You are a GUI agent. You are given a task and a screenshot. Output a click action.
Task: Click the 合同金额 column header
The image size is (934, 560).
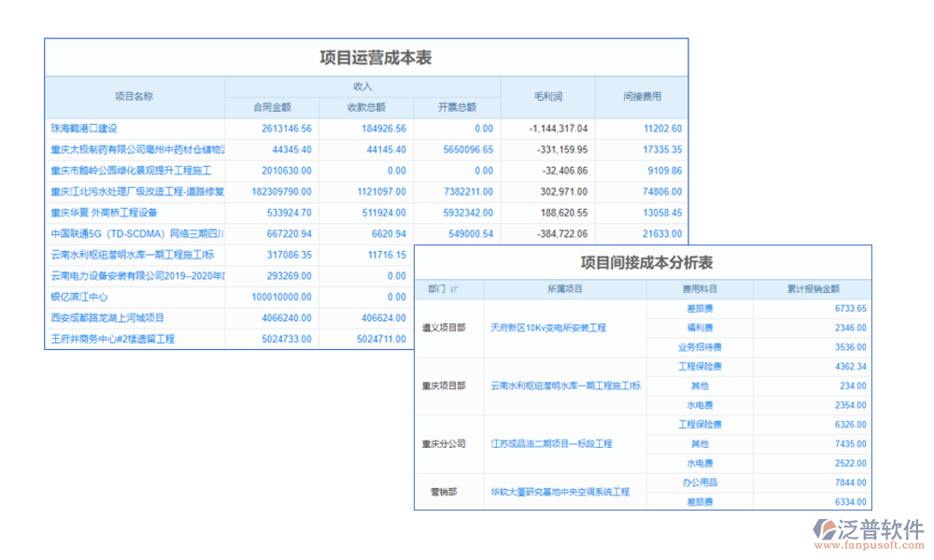point(272,107)
